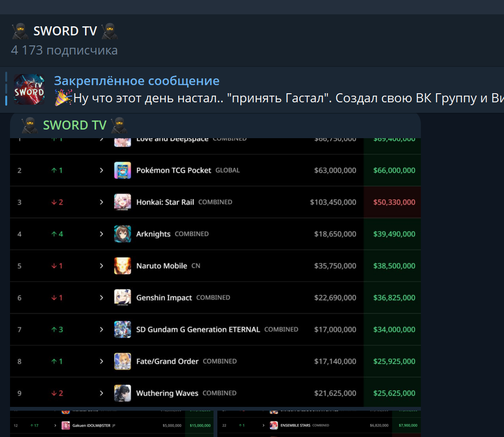Click the Wuthering Waves title text
504x437 pixels.
coord(167,393)
